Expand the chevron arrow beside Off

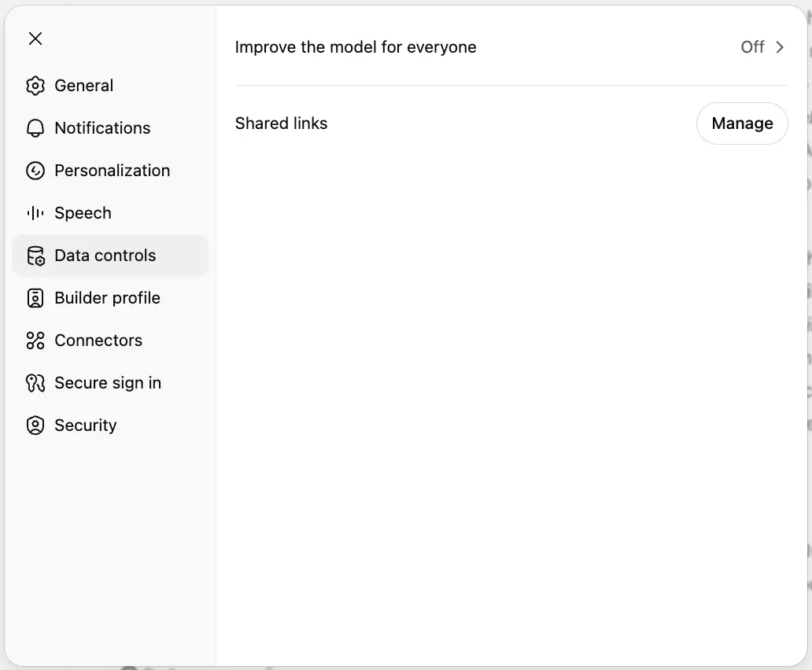pos(780,47)
